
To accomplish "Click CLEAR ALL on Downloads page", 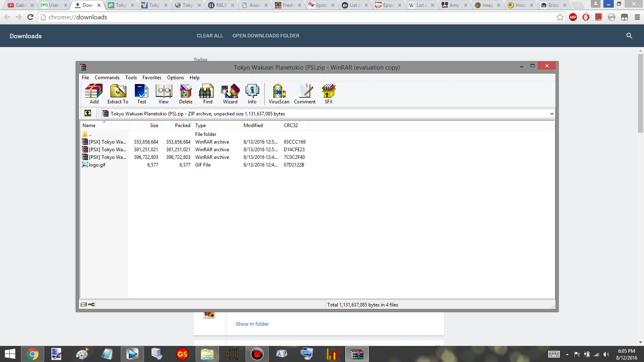I will coord(210,36).
